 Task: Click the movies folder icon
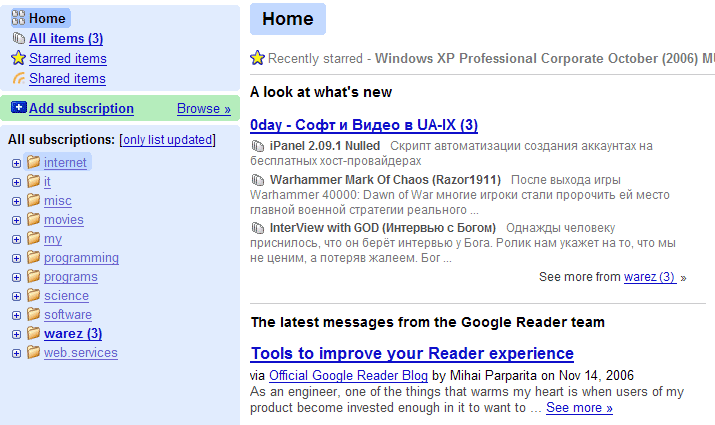click(x=33, y=219)
